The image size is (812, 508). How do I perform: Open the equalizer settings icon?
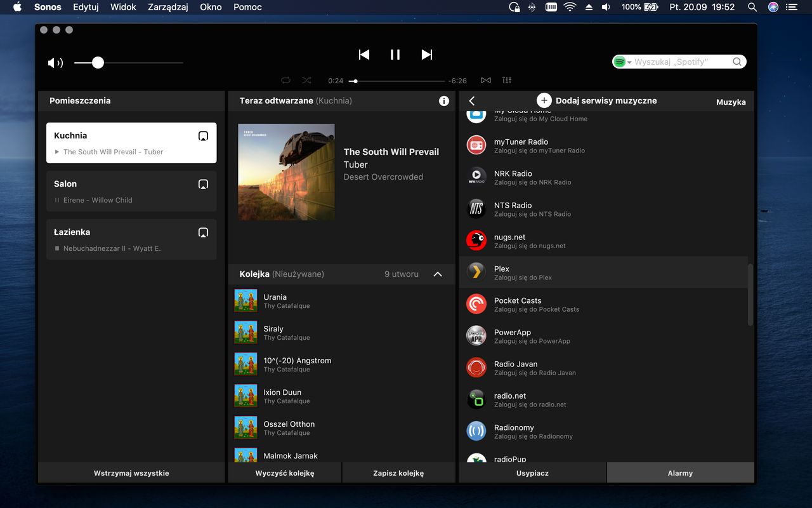coord(506,80)
